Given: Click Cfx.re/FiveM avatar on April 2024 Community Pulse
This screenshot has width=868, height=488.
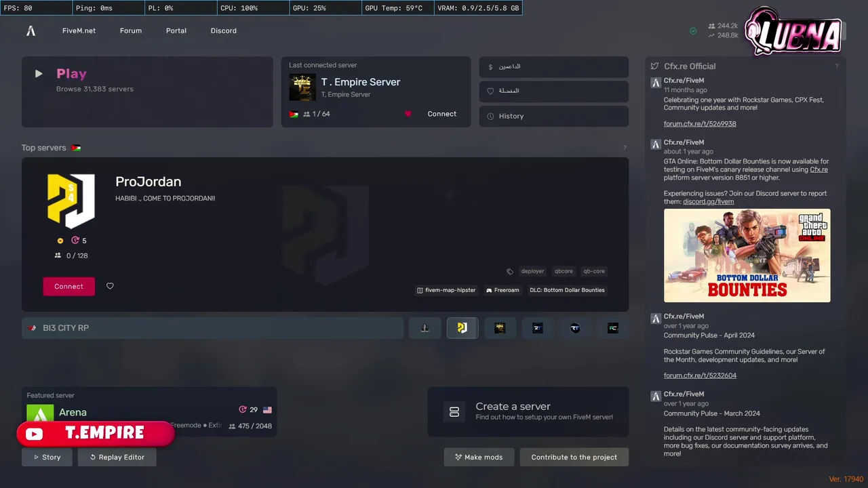Looking at the screenshot, I should tap(656, 319).
